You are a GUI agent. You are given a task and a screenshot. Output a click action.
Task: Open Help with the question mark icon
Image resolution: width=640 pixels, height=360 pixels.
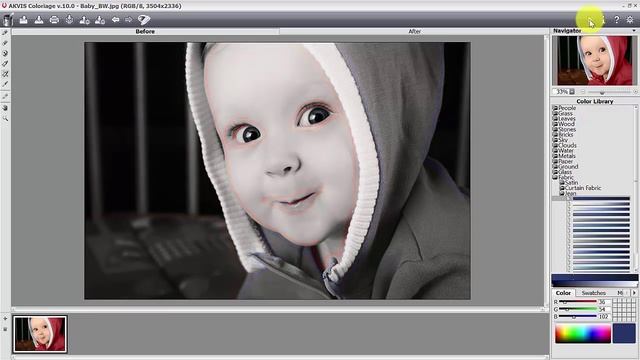[x=617, y=20]
